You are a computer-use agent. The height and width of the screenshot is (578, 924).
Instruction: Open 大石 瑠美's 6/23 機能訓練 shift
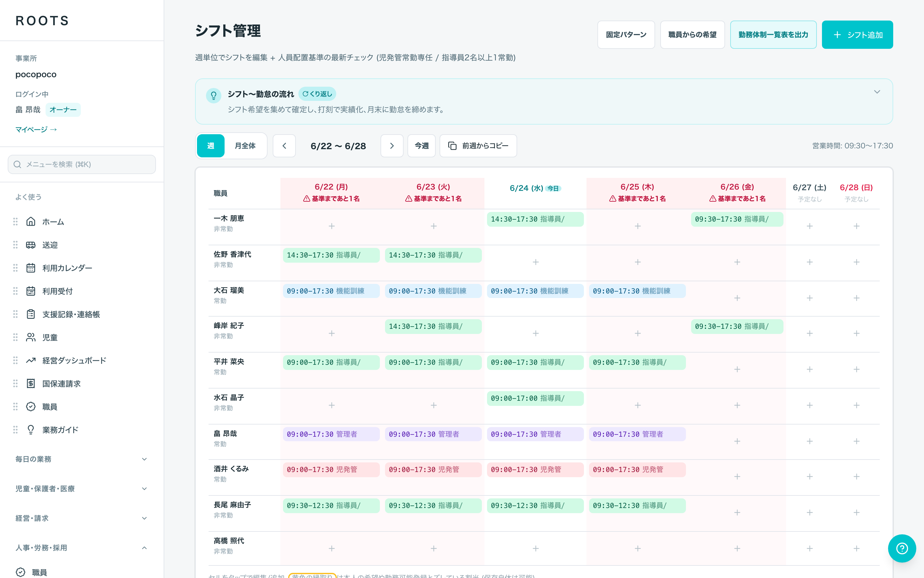[x=433, y=291]
